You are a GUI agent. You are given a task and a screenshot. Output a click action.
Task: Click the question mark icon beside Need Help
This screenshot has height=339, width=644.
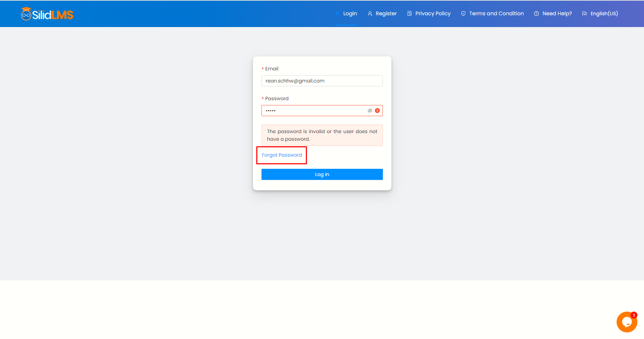point(536,14)
